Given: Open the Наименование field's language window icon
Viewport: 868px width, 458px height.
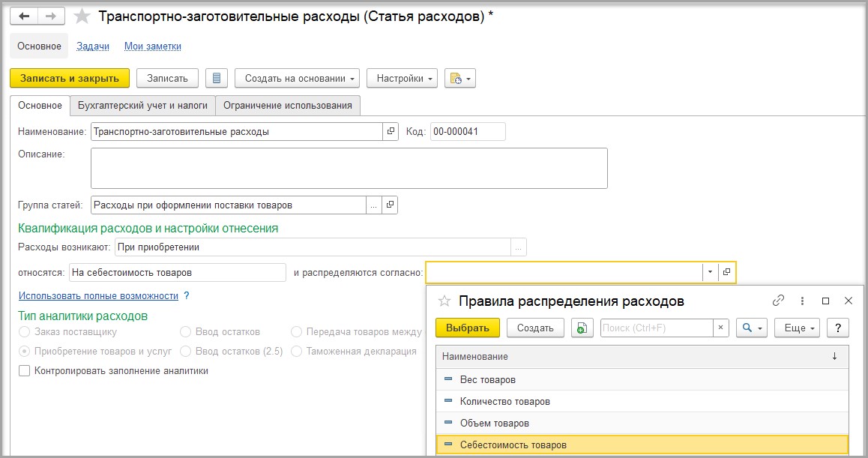Looking at the screenshot, I should 391,131.
